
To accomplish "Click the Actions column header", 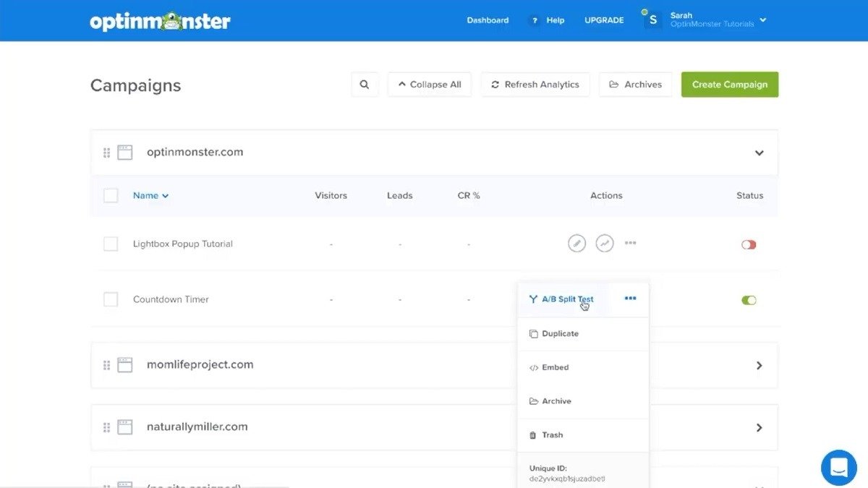I will (x=606, y=195).
